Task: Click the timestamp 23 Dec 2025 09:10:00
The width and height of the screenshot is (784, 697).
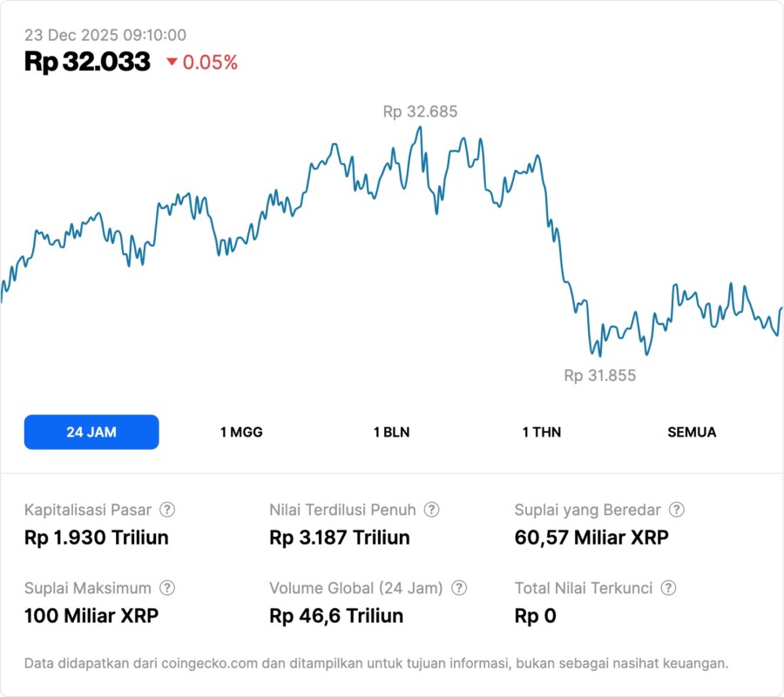Action: coord(105,35)
